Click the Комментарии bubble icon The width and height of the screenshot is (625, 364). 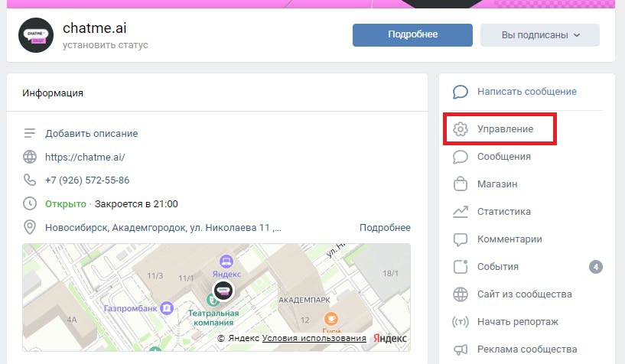click(460, 239)
